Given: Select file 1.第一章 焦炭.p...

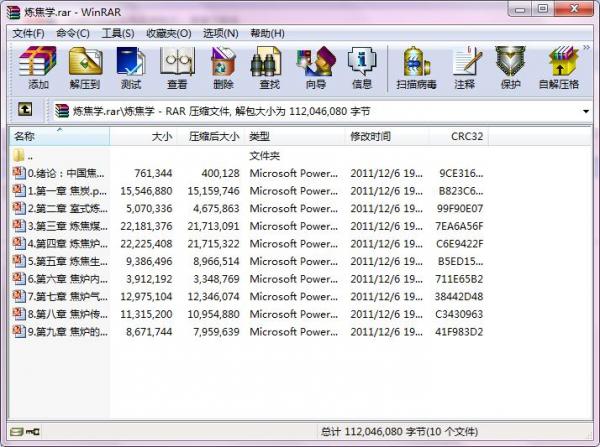Looking at the screenshot, I should (249, 191).
